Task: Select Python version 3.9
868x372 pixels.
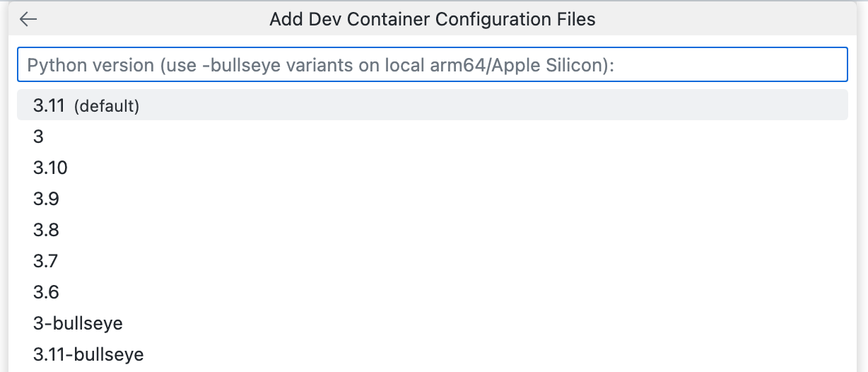Action: point(46,199)
